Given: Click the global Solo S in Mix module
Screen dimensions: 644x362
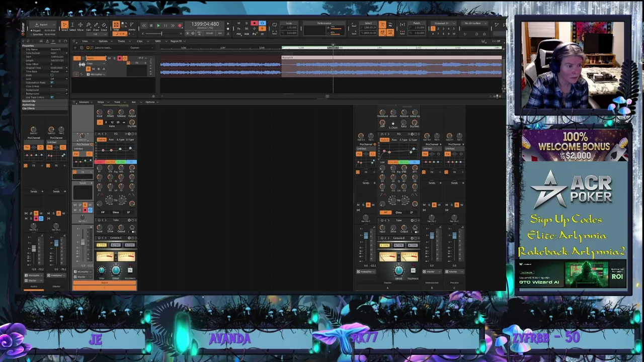Looking at the screenshot, I should tap(247, 23).
